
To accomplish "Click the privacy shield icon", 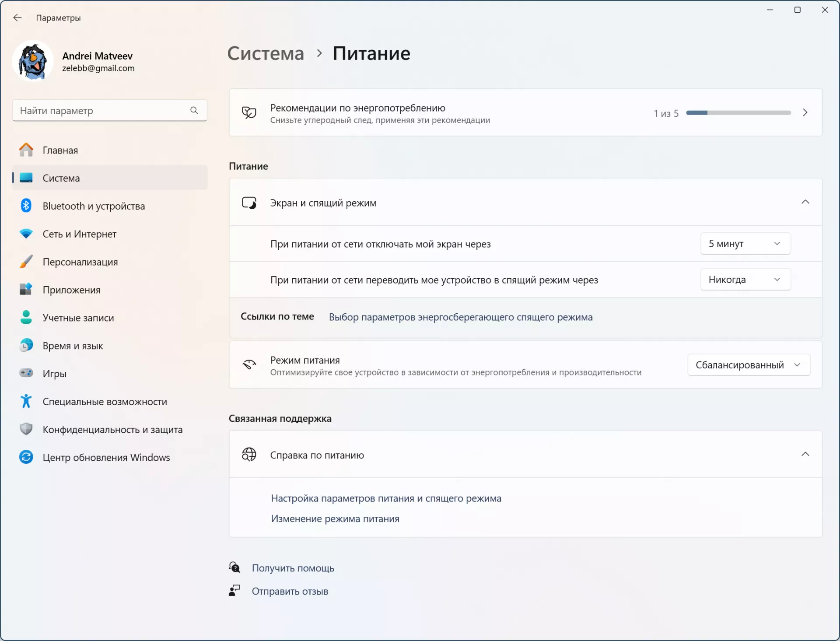I will (26, 429).
